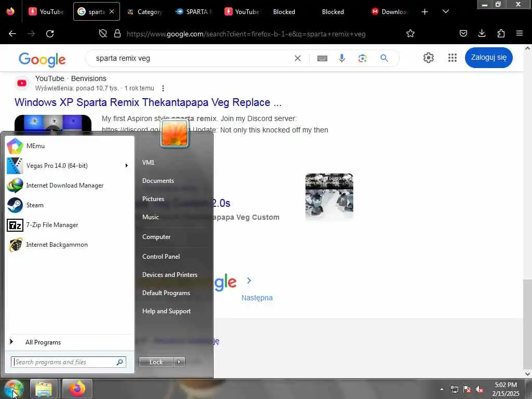532x399 pixels.
Task: Go to Google homepage via logo
Action: point(42,60)
